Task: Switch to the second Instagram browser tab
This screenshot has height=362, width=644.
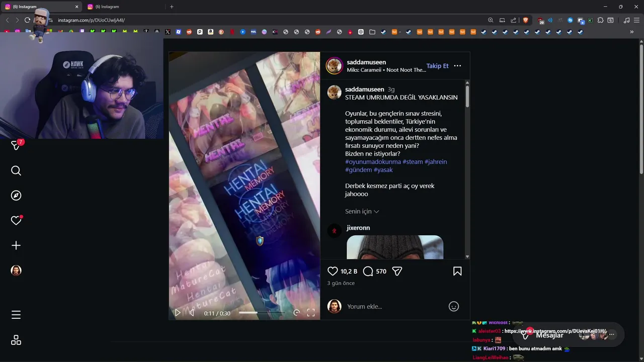Action: (x=124, y=7)
